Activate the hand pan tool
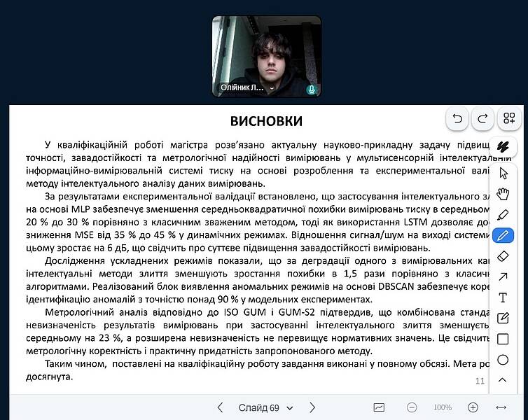Image resolution: width=528 pixels, height=420 pixels. pyautogui.click(x=502, y=194)
